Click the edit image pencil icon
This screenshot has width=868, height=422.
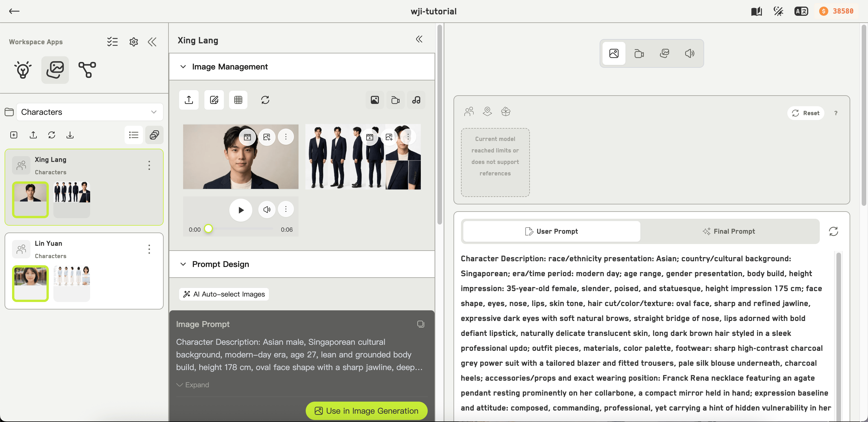tap(214, 100)
